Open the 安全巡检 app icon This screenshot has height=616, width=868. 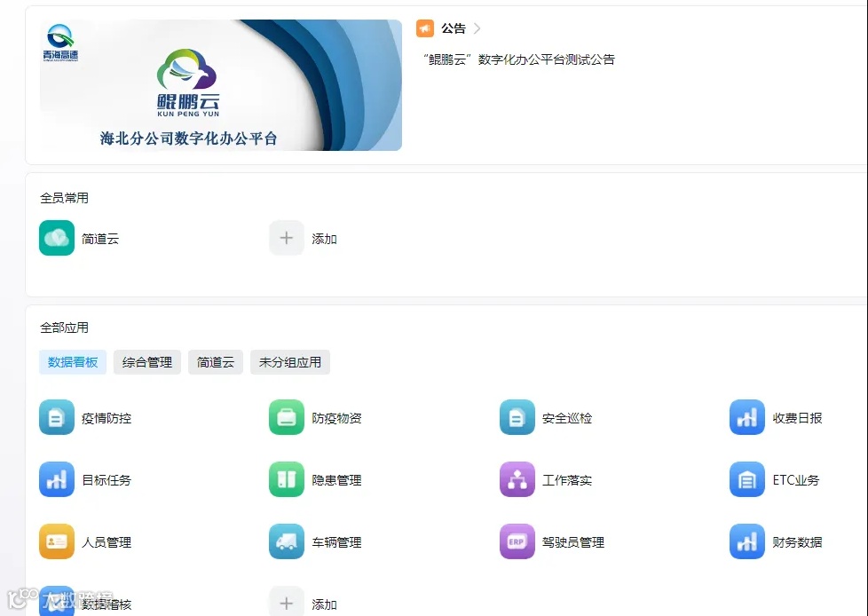[x=517, y=417]
